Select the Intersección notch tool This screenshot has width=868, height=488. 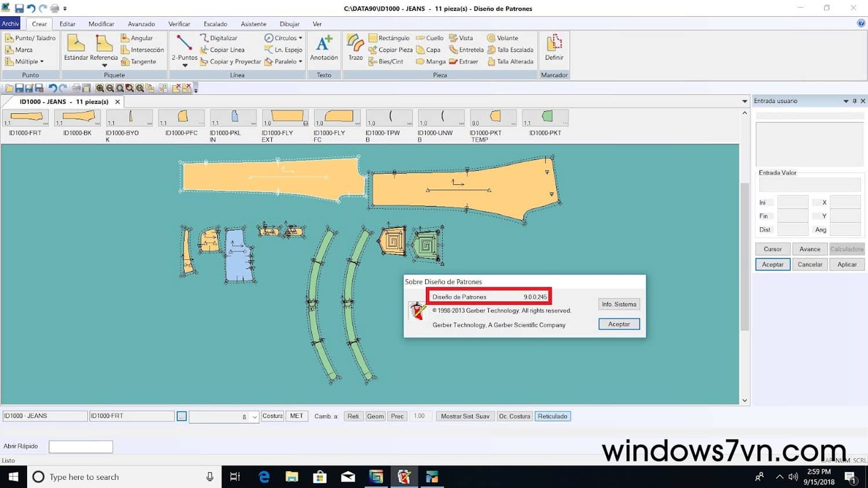[142, 50]
